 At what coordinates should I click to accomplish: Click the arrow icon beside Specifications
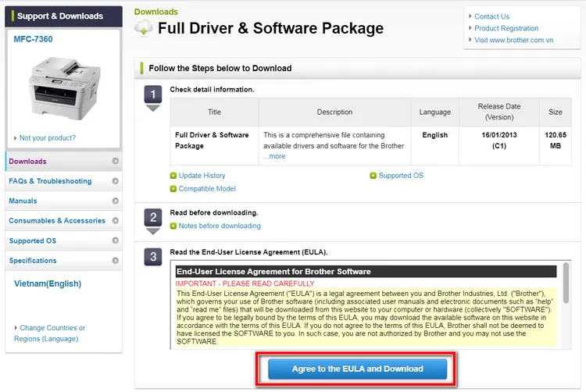click(x=116, y=261)
